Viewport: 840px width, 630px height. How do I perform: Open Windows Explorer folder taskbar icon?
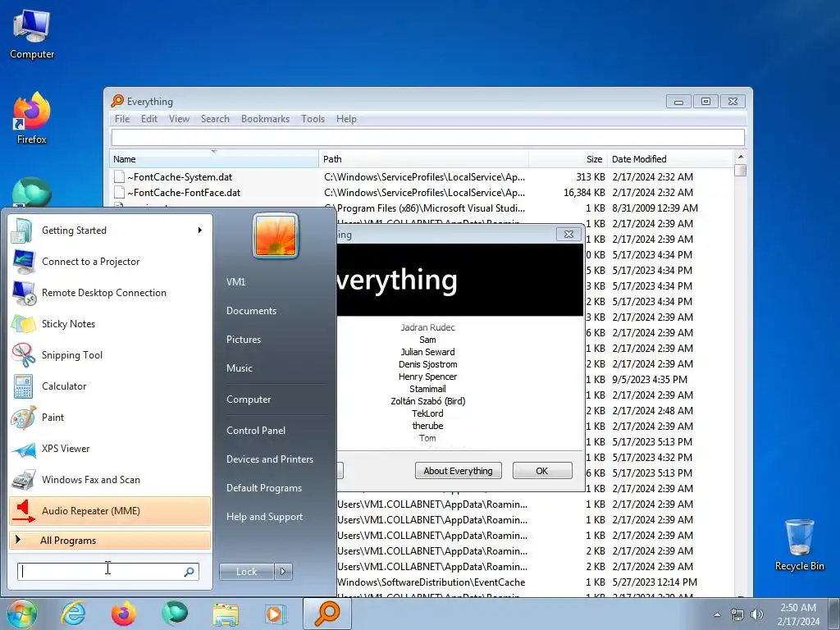pyautogui.click(x=226, y=614)
